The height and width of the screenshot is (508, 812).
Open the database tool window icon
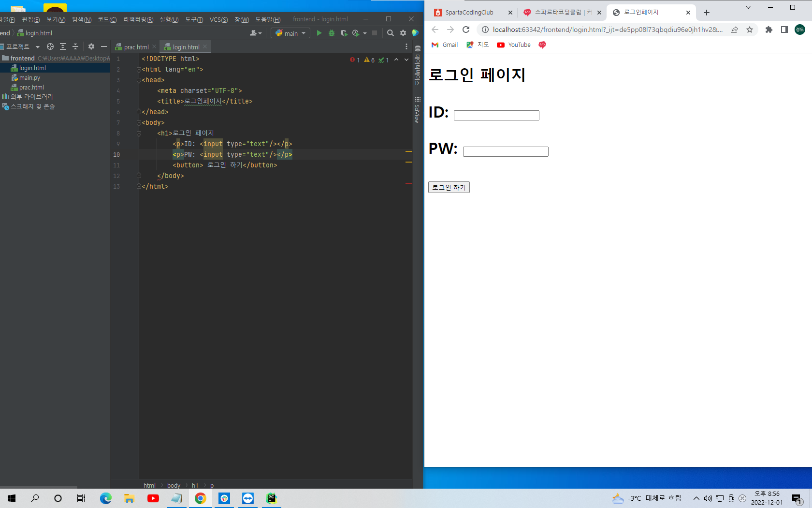(x=418, y=66)
